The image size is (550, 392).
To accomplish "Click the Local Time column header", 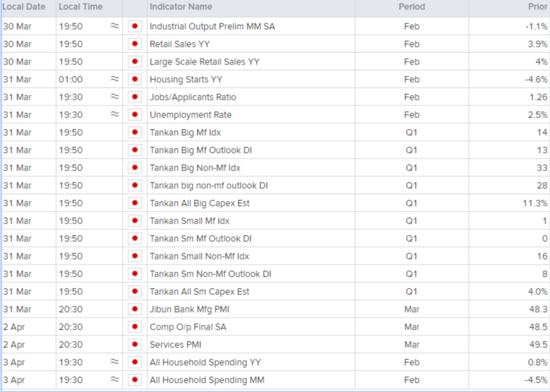I will 81,7.
